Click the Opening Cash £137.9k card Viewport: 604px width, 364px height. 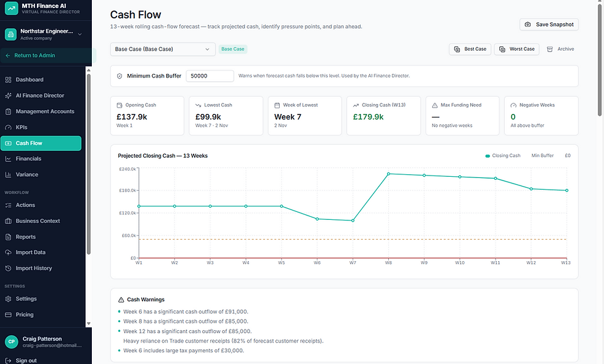point(147,116)
